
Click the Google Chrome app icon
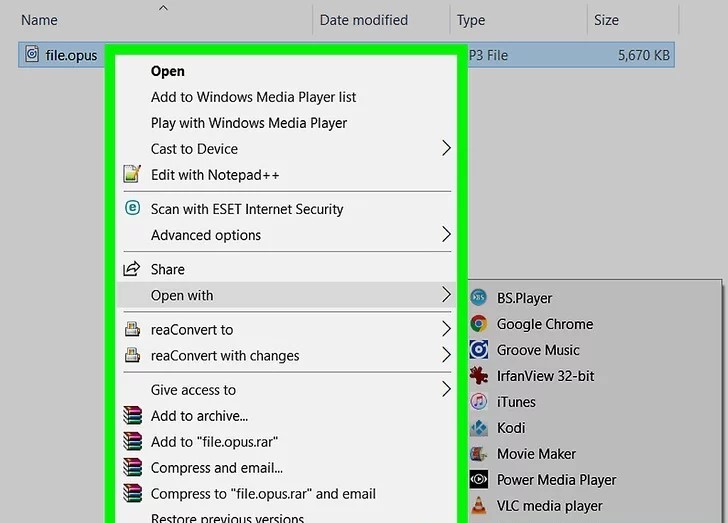point(479,324)
